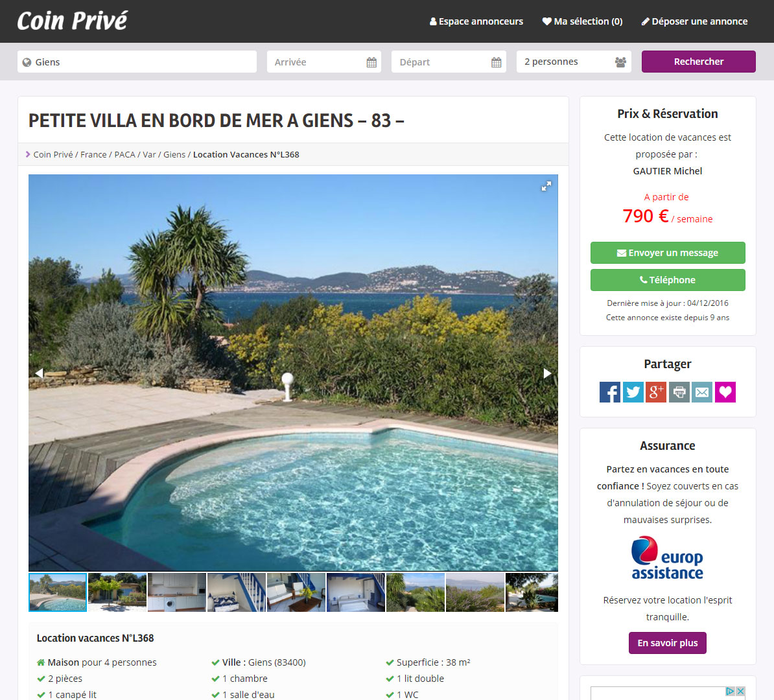This screenshot has height=700, width=774.
Task: Click the Giens destination search field
Action: point(137,62)
